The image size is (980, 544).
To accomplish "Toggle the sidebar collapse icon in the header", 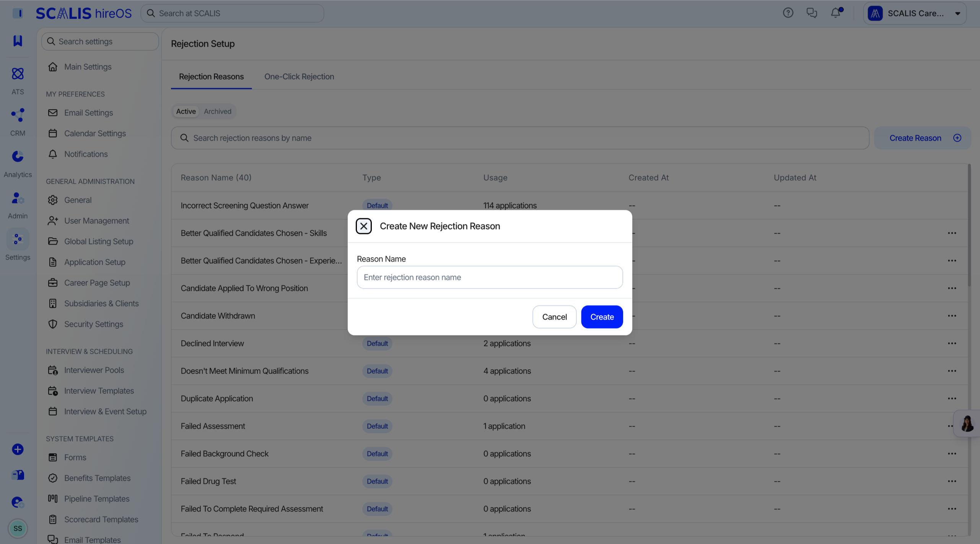I will (18, 13).
